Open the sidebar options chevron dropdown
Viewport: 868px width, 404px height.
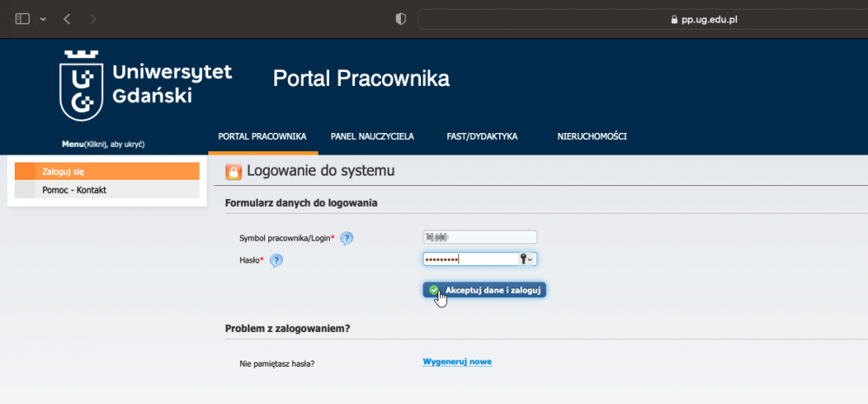(43, 19)
